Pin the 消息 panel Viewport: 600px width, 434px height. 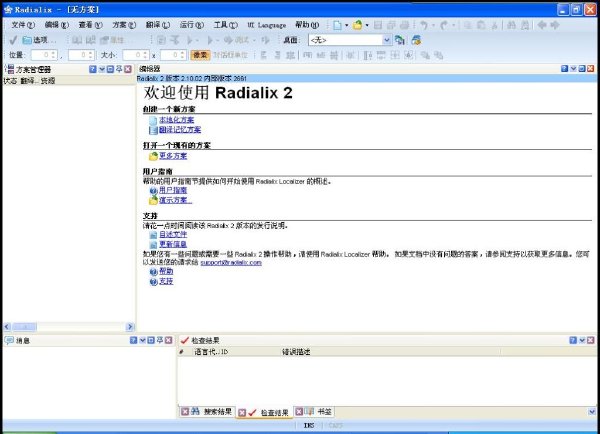click(x=160, y=340)
